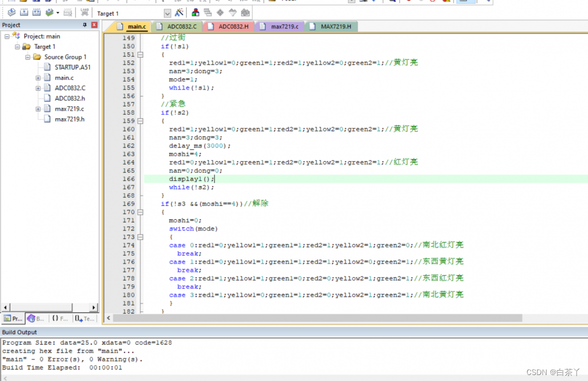Screen dimensions: 588x381
Task: Open the Templates tab at panel bottom
Action: click(84, 319)
